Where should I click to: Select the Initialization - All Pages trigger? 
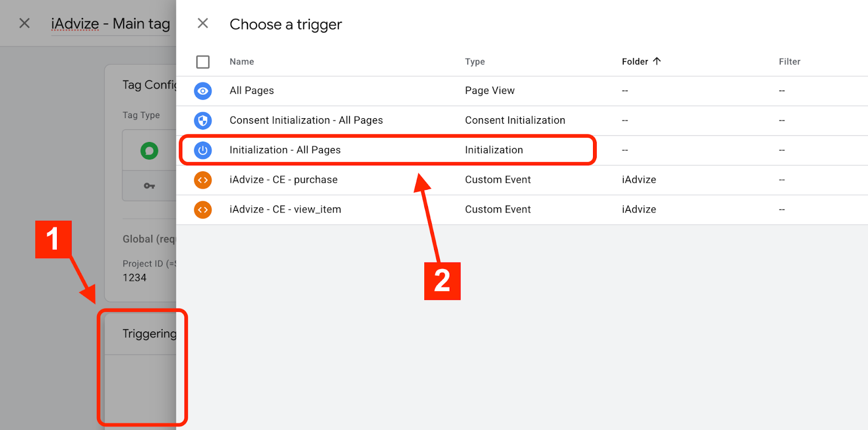pos(285,150)
